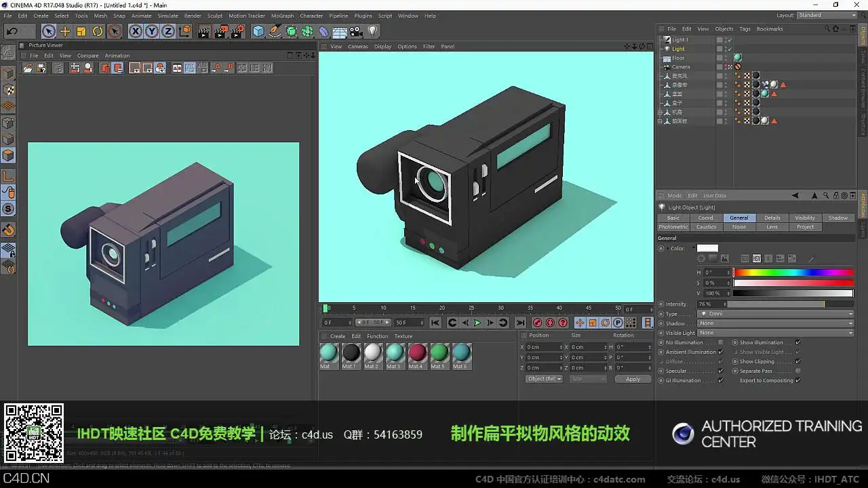This screenshot has width=868, height=488.
Task: Click the Undo arrow in the top toolbar
Action: pyautogui.click(x=12, y=31)
